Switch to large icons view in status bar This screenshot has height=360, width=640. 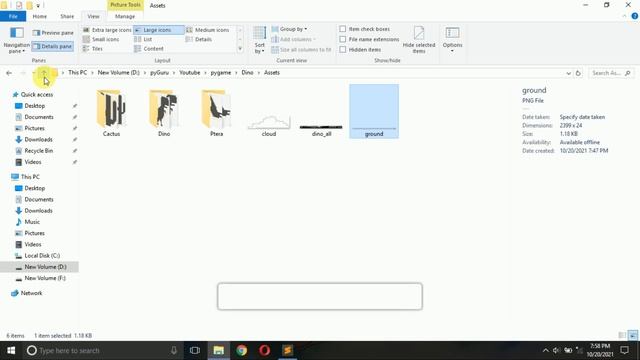[x=632, y=336]
